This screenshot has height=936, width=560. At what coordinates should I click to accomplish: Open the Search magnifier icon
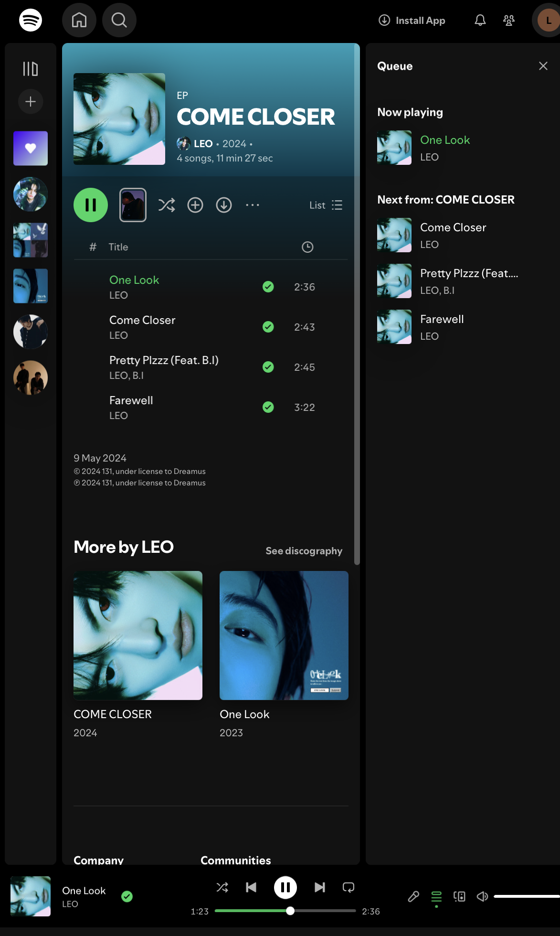point(119,20)
